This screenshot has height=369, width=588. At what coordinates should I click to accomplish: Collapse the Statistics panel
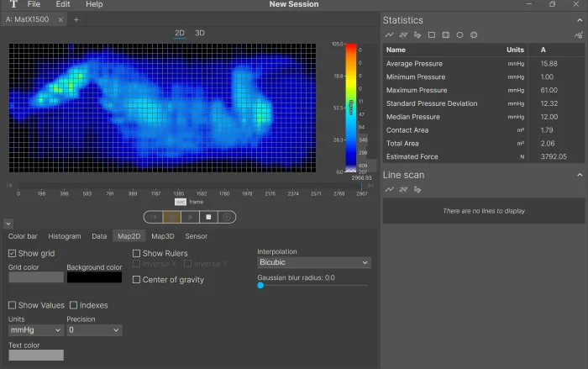coord(579,20)
